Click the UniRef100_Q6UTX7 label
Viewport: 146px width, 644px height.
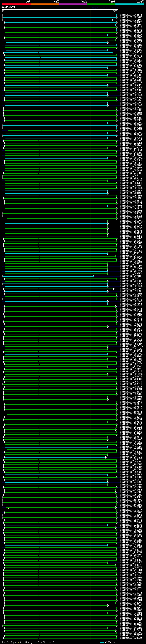click(x=131, y=35)
